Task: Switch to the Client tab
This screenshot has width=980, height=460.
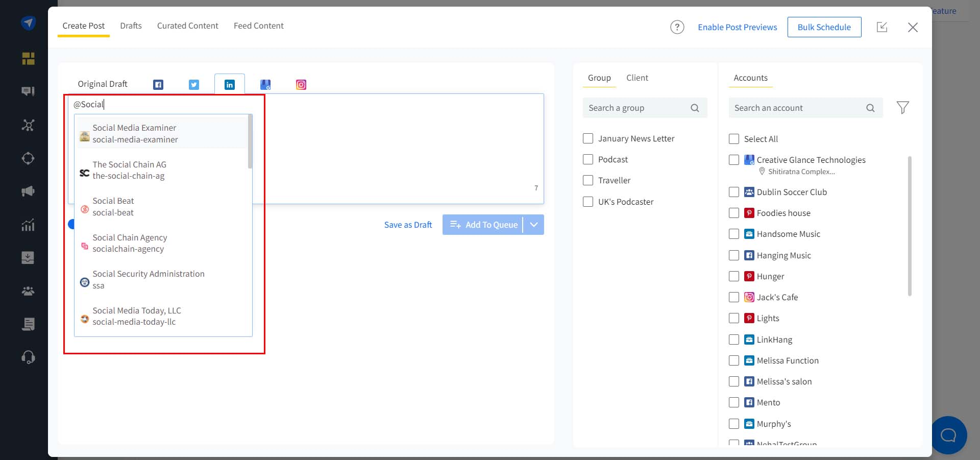Action: click(x=637, y=78)
